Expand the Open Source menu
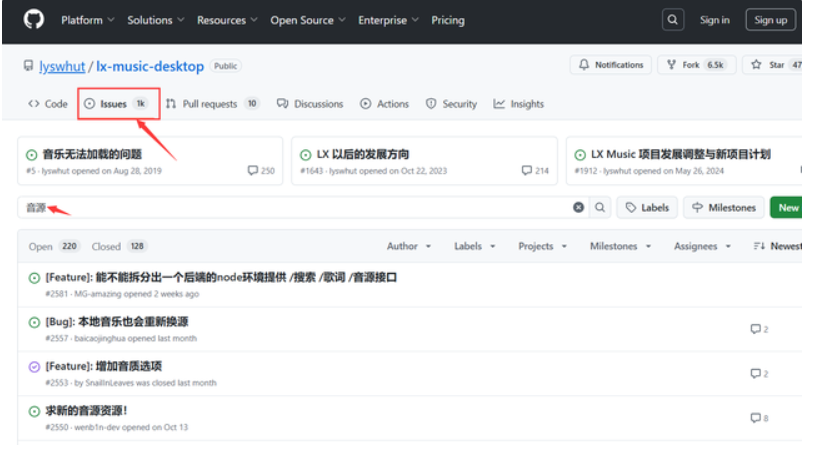 coord(308,20)
